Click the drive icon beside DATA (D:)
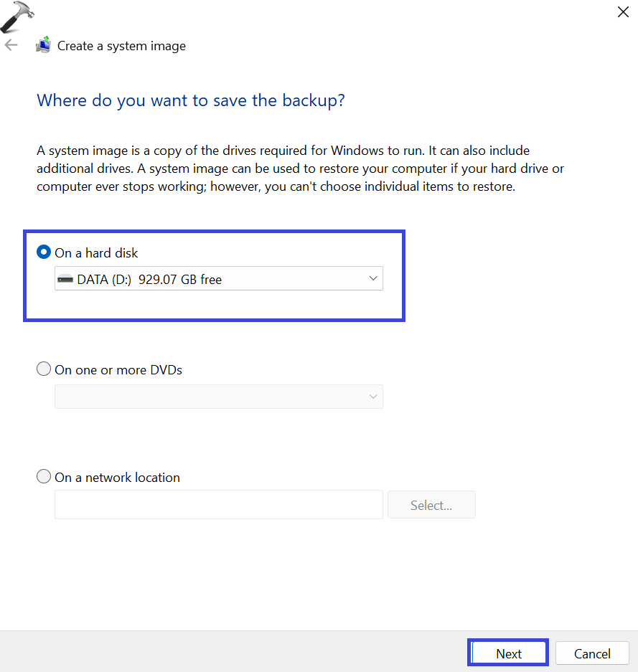Viewport: 638px width, 672px height. point(65,279)
